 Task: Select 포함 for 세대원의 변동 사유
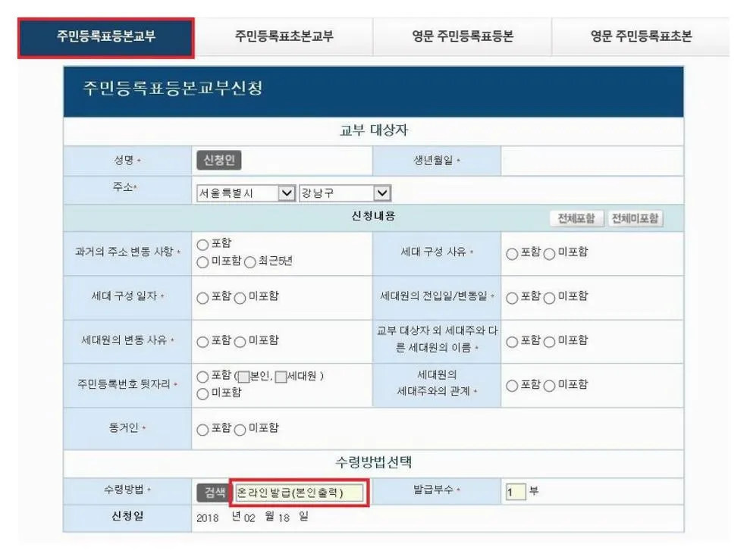click(202, 342)
